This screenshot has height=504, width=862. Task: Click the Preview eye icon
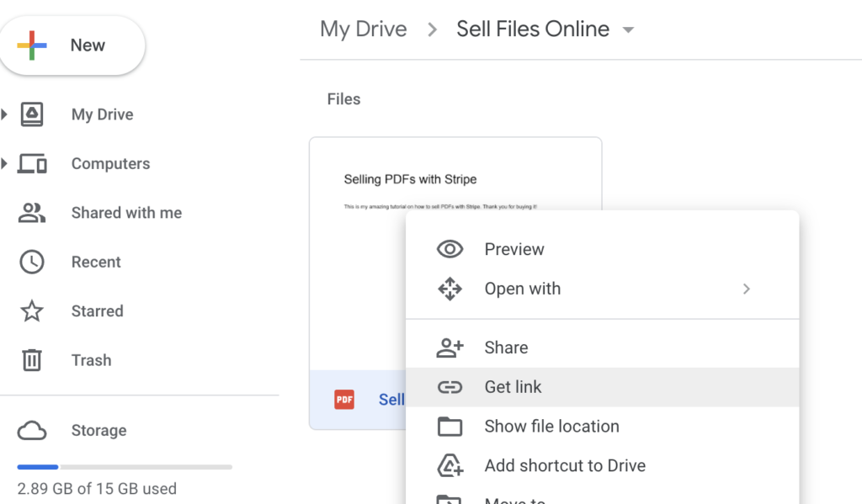tap(450, 249)
